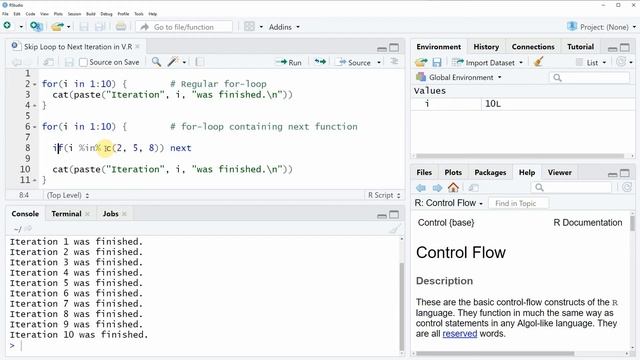Save current document in main toolbar
This screenshot has width=640, height=360.
84,27
